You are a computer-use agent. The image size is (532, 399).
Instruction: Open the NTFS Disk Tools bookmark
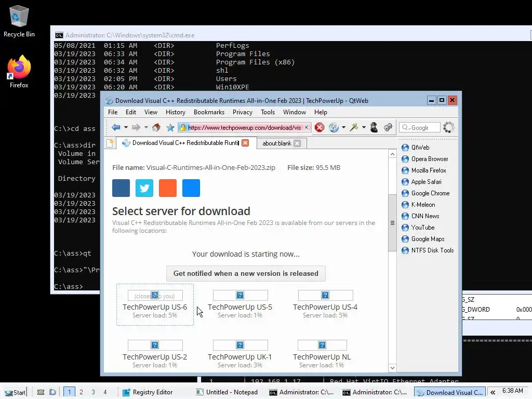tap(428, 250)
